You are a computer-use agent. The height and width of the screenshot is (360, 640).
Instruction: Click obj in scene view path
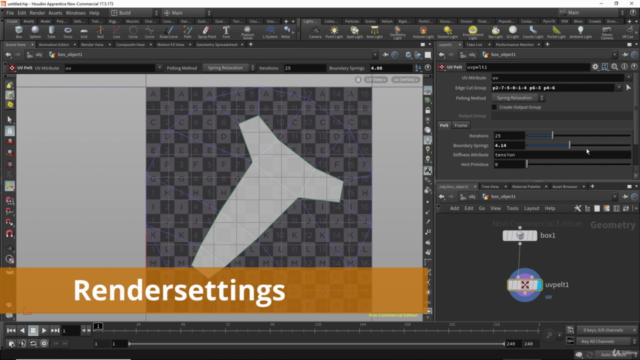(39, 55)
